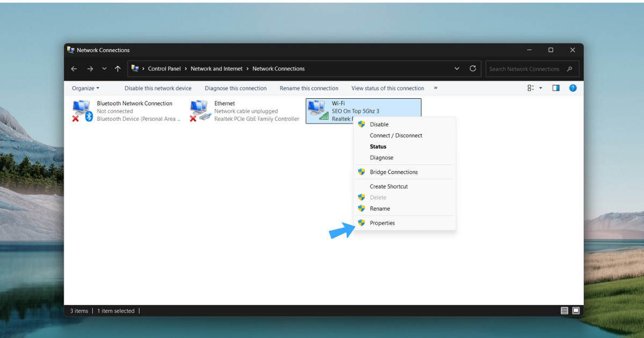
Task: Go up one folder level
Action: [118, 69]
